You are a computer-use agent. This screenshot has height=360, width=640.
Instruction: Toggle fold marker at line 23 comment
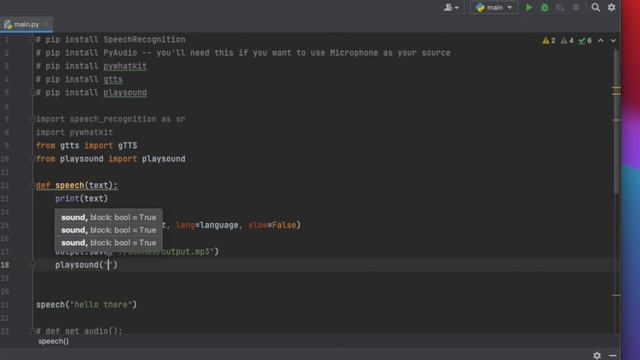pyautogui.click(x=33, y=331)
